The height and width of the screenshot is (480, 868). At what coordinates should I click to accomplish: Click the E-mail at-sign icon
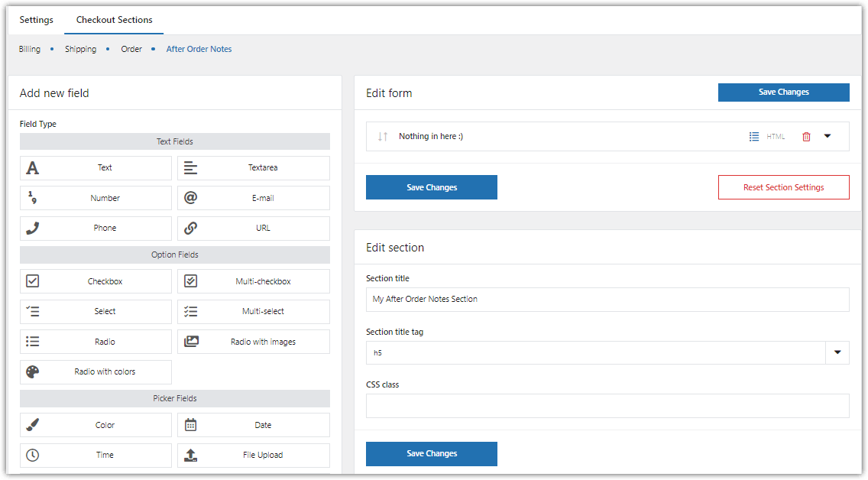tap(190, 198)
